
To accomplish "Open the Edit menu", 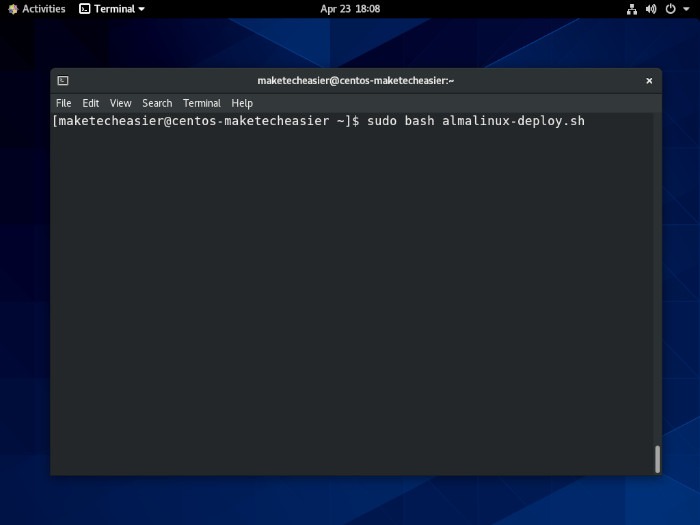I will pyautogui.click(x=91, y=103).
